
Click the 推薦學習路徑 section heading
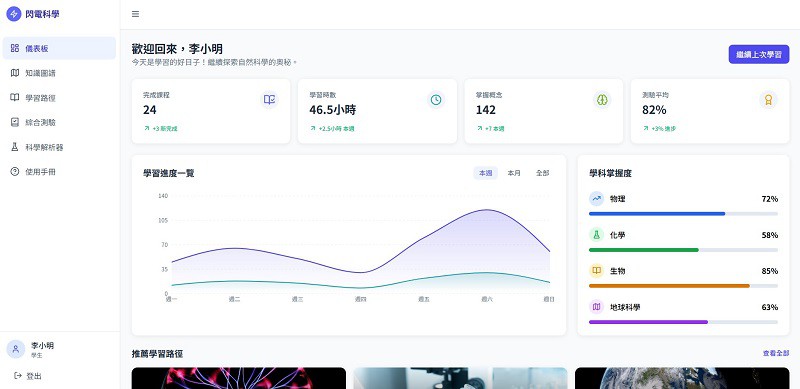pyautogui.click(x=157, y=353)
